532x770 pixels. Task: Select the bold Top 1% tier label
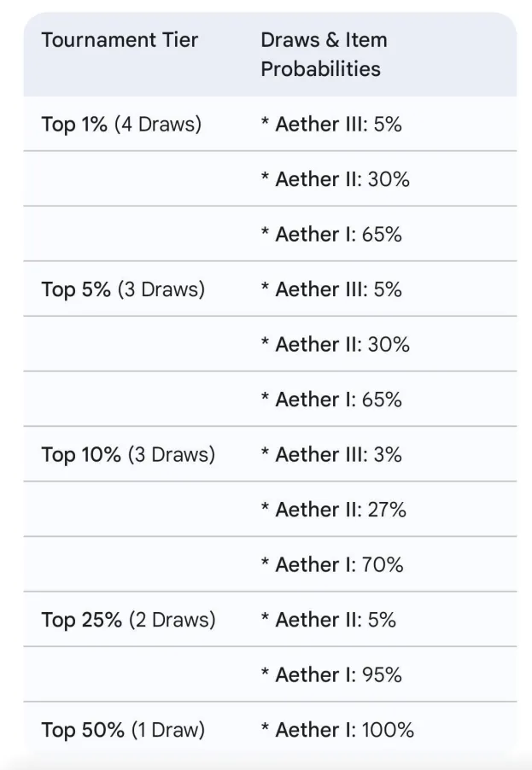(x=74, y=124)
